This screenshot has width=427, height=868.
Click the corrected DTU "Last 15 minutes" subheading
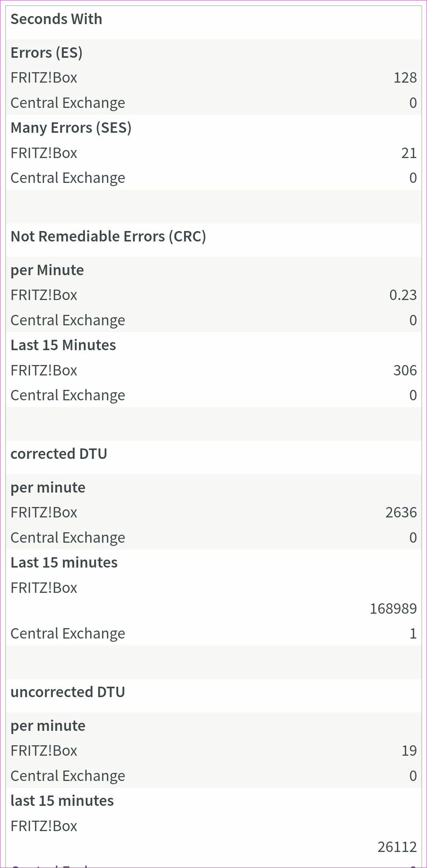tap(64, 563)
